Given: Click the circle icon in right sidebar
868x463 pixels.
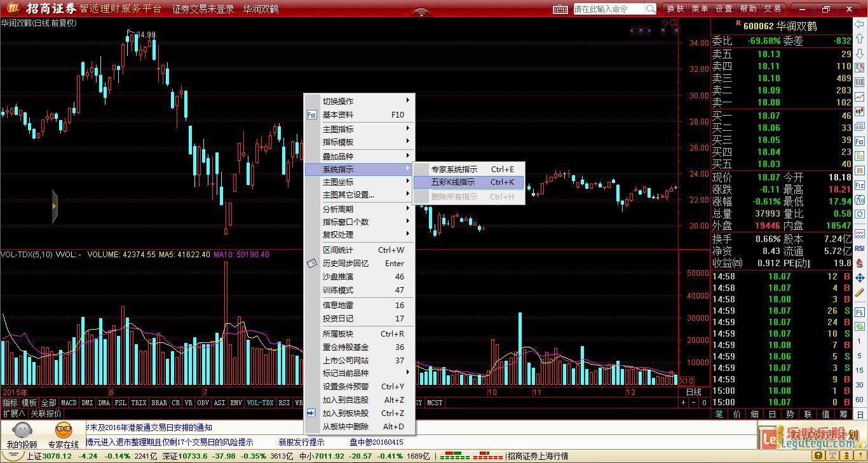Looking at the screenshot, I should tap(859, 215).
